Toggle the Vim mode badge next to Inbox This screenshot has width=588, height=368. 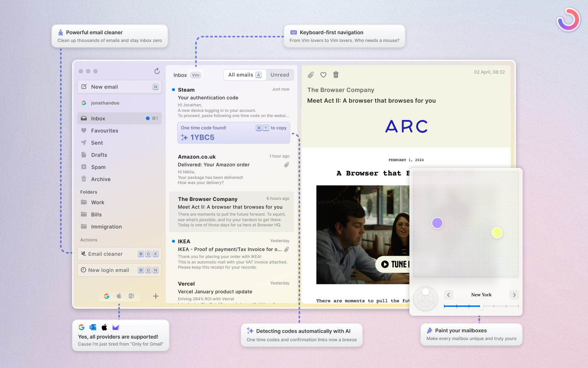[x=196, y=75]
